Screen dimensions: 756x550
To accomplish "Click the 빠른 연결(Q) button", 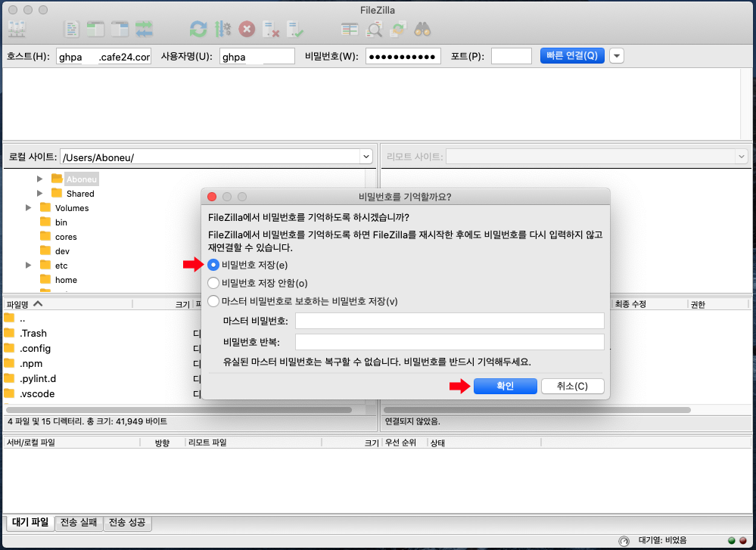I will click(x=572, y=56).
